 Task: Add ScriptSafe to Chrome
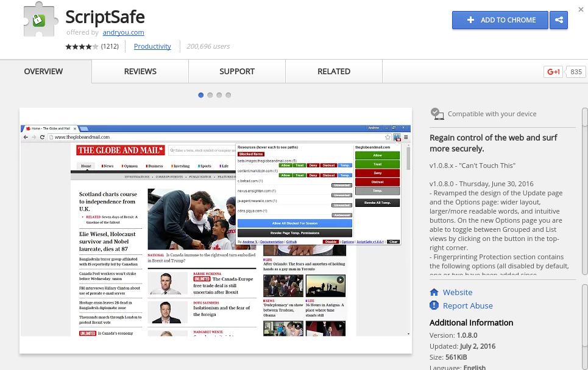click(x=500, y=20)
